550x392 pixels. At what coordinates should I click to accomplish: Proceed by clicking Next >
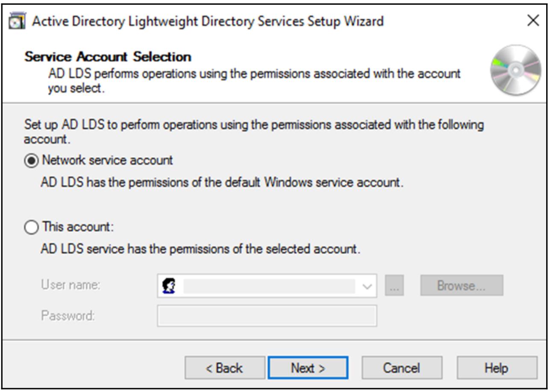308,368
